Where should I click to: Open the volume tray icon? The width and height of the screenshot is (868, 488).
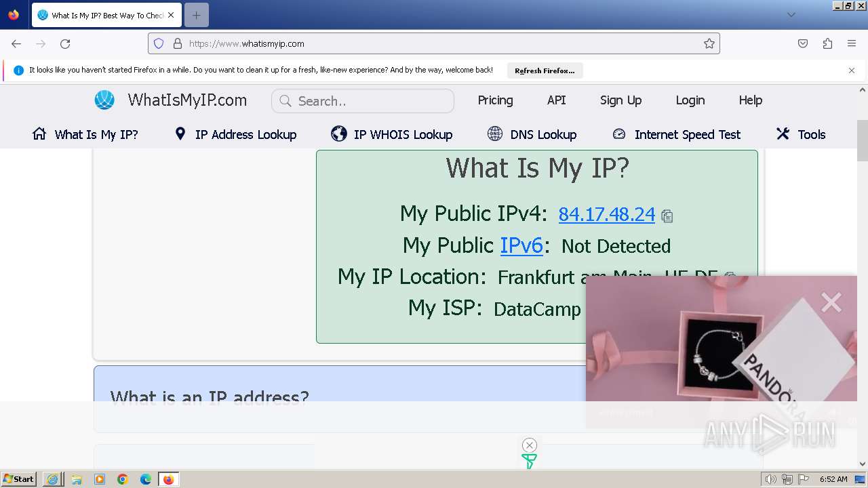[770, 479]
